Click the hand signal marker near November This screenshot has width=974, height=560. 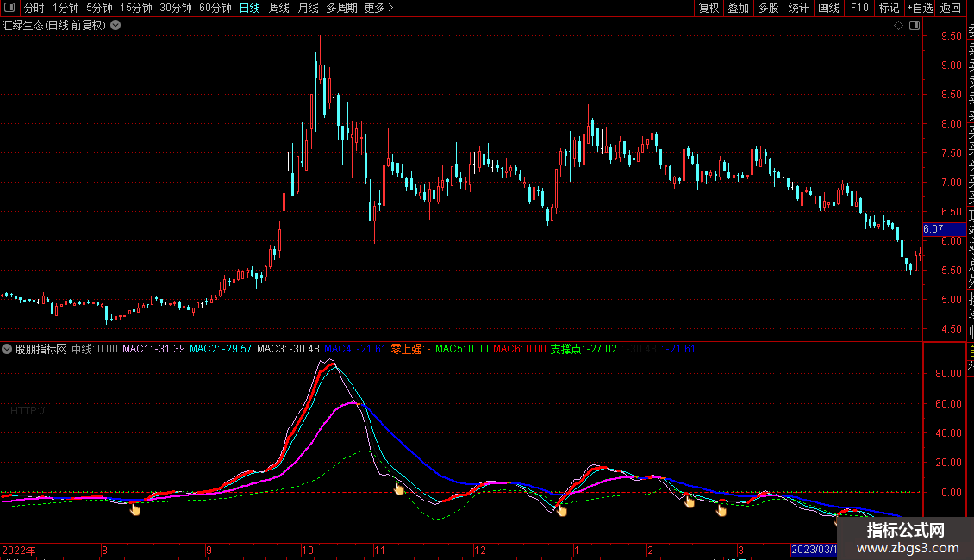point(399,489)
